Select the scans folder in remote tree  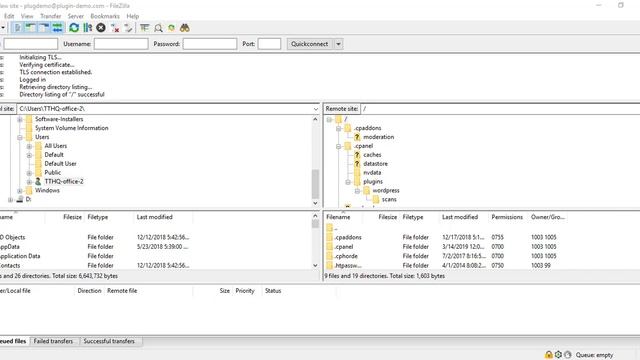389,200
